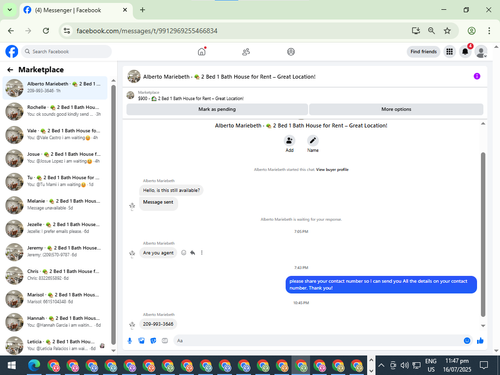Open Microsoft Edge from taskbar
The width and height of the screenshot is (500, 375).
[34, 366]
